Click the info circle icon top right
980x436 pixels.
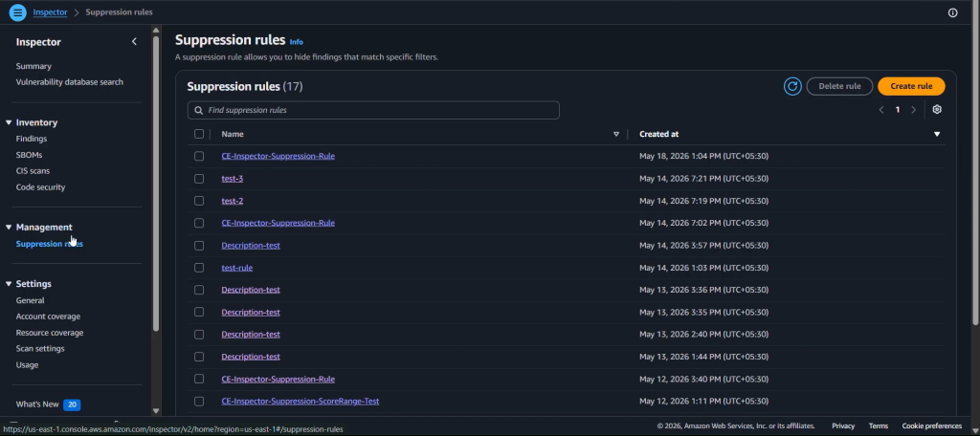952,12
